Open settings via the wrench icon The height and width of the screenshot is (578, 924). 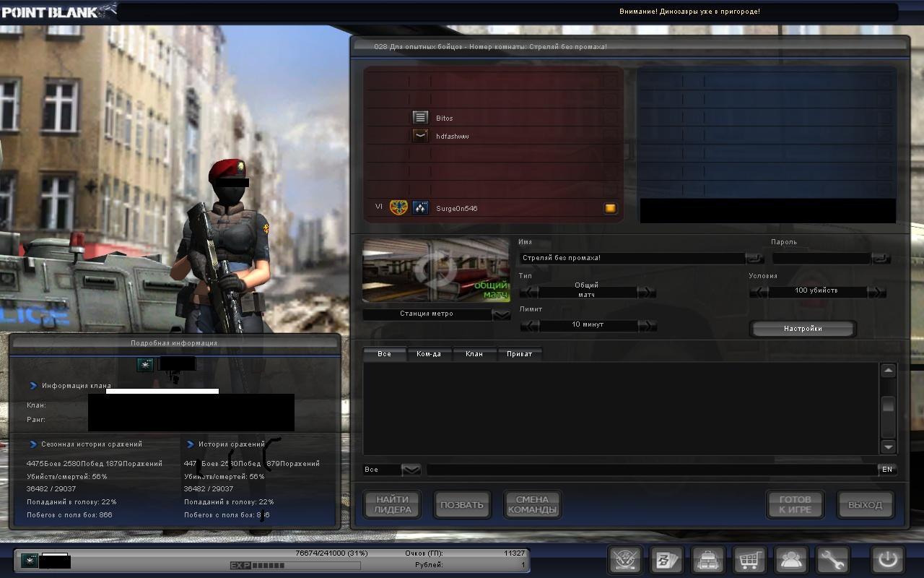pyautogui.click(x=832, y=560)
